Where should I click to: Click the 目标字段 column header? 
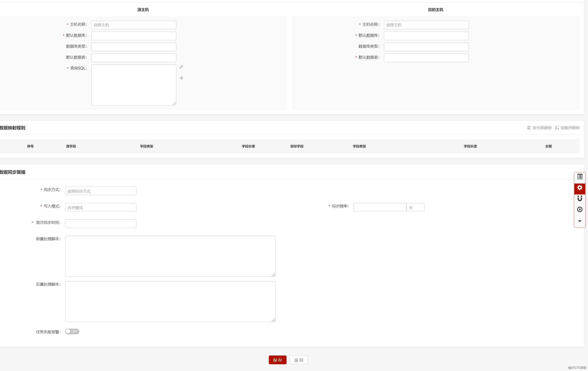297,146
